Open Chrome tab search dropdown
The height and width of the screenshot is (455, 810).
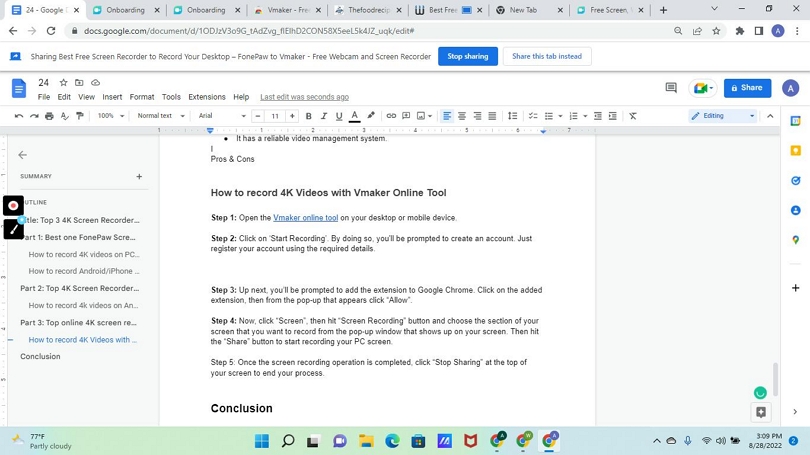point(714,9)
